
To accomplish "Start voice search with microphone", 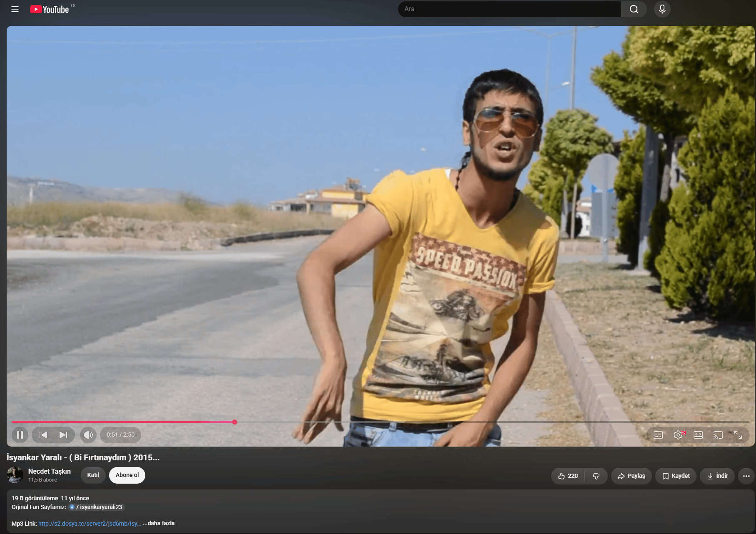I will tap(662, 9).
